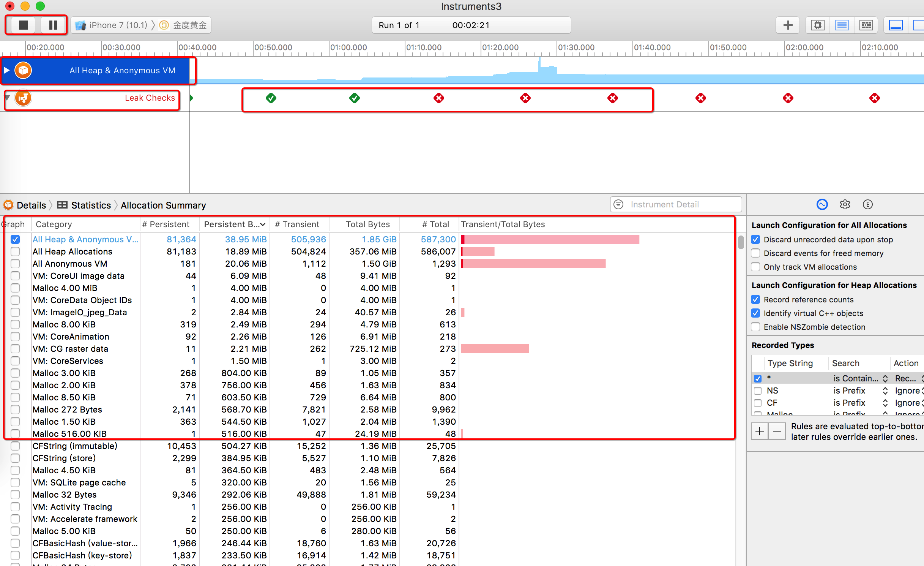Click the Leaks instrument orange icon
The width and height of the screenshot is (924, 566).
pos(23,98)
